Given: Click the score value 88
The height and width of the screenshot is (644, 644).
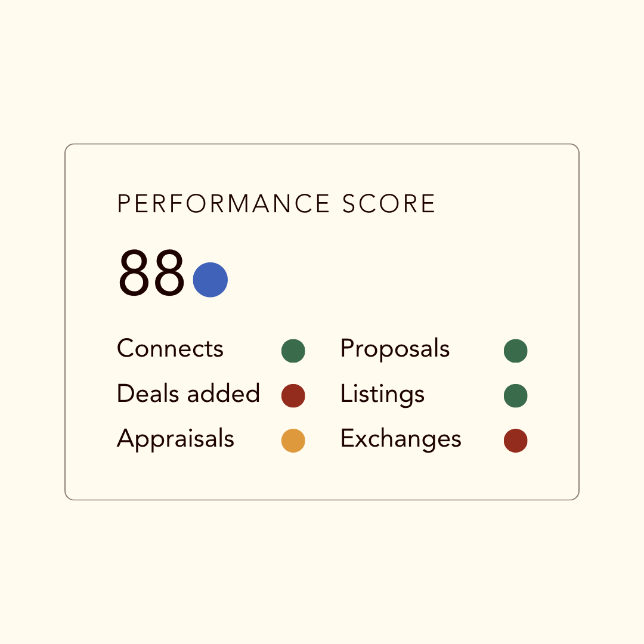Looking at the screenshot, I should pyautogui.click(x=151, y=273).
